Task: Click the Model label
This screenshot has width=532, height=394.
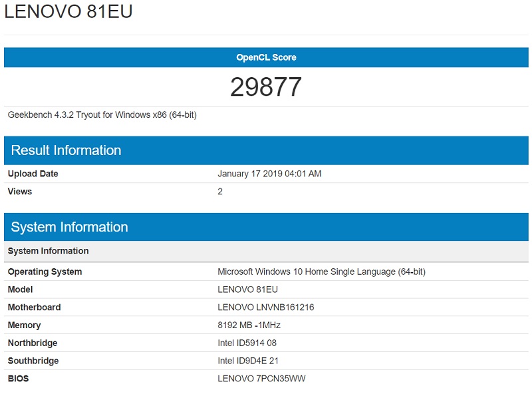Action: tap(21, 290)
